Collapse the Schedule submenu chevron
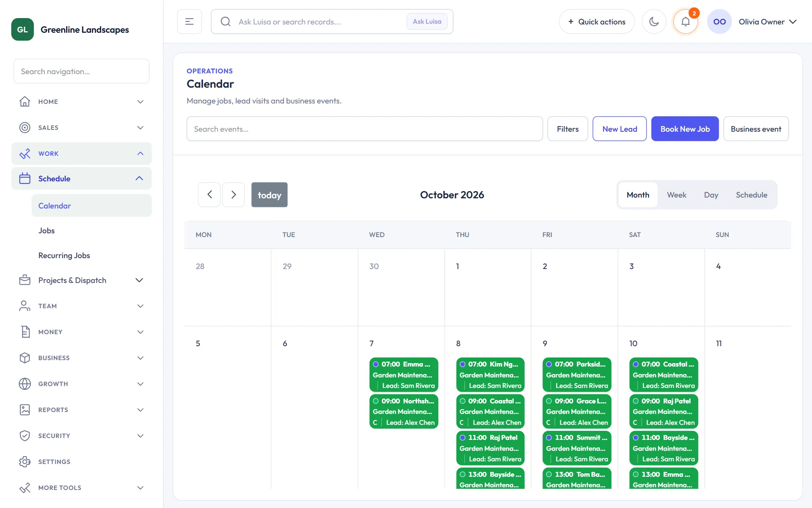 [139, 179]
